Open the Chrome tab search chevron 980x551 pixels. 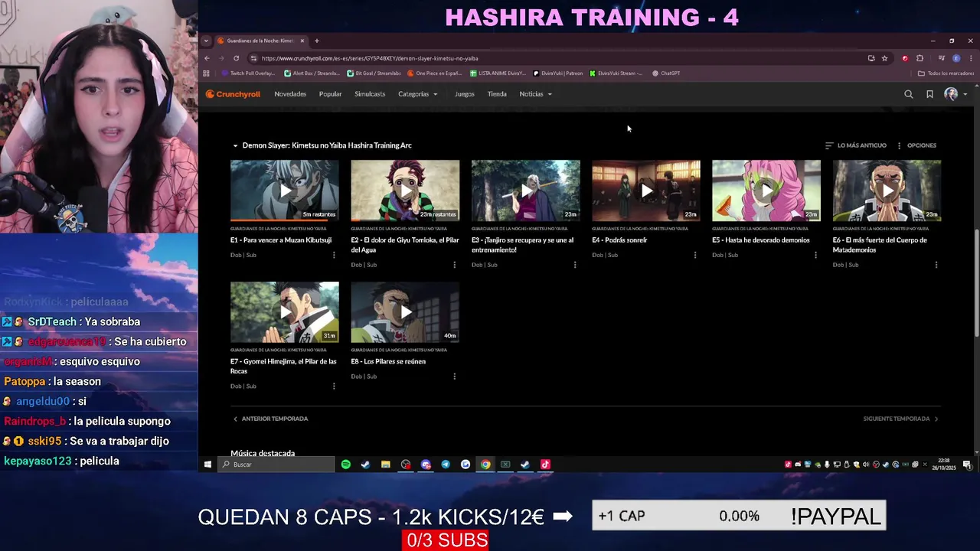click(206, 41)
